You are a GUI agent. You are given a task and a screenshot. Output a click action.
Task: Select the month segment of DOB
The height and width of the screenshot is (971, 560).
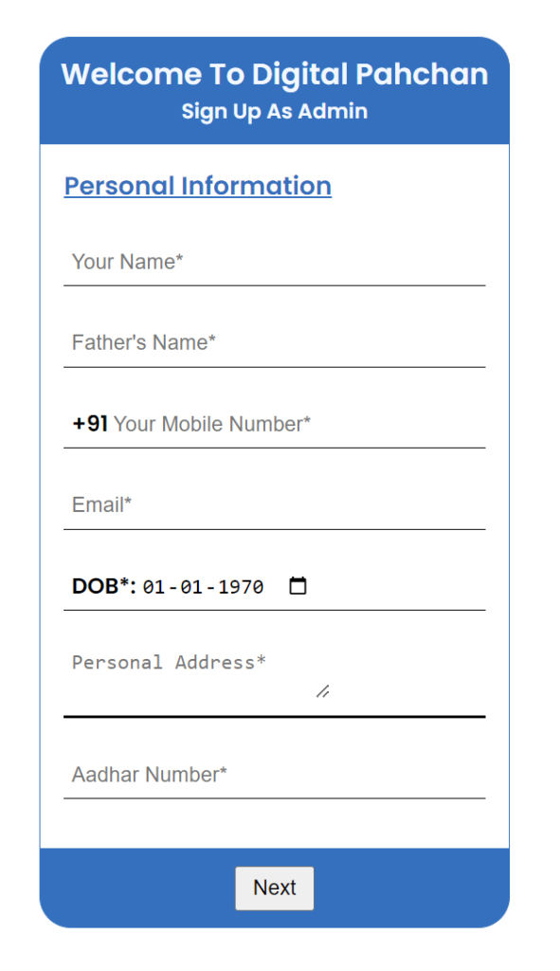(x=191, y=586)
